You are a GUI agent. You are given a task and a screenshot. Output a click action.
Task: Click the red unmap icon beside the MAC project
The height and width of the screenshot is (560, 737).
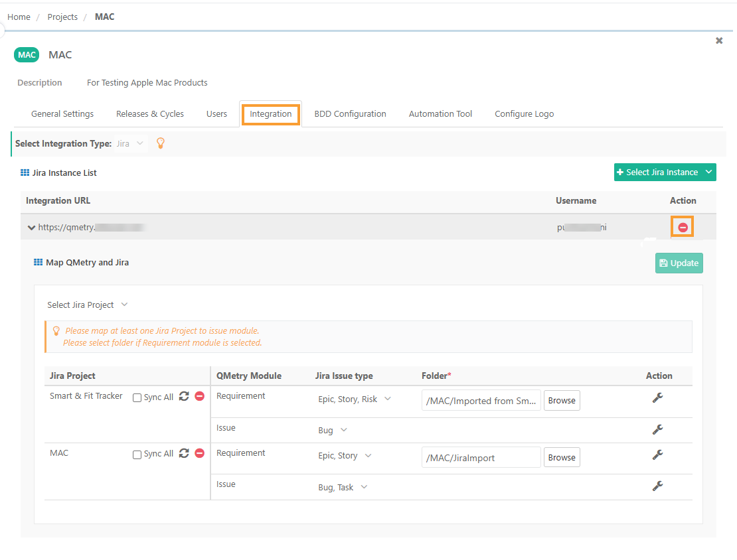pos(199,454)
